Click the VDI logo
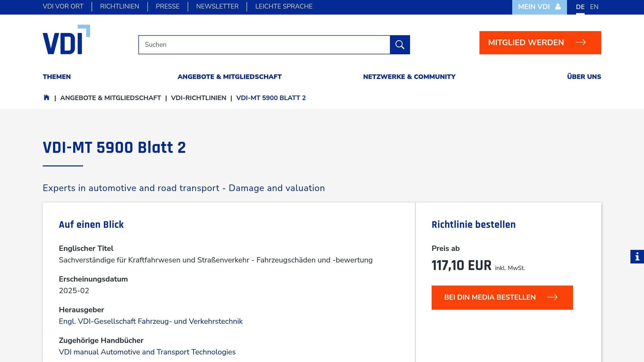The image size is (644, 362). pos(66,40)
